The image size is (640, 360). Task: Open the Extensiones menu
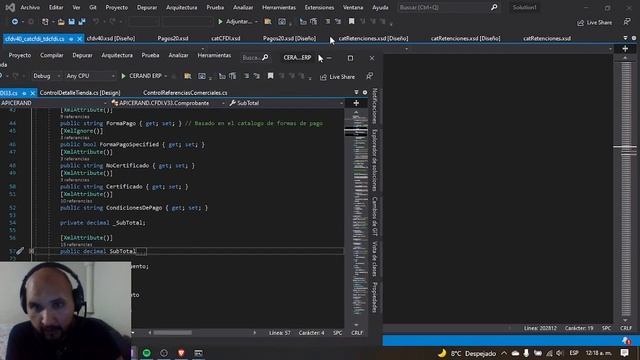pyautogui.click(x=319, y=7)
